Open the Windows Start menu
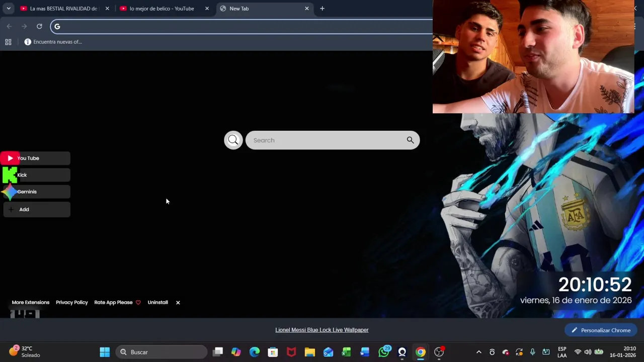 pos(105,352)
